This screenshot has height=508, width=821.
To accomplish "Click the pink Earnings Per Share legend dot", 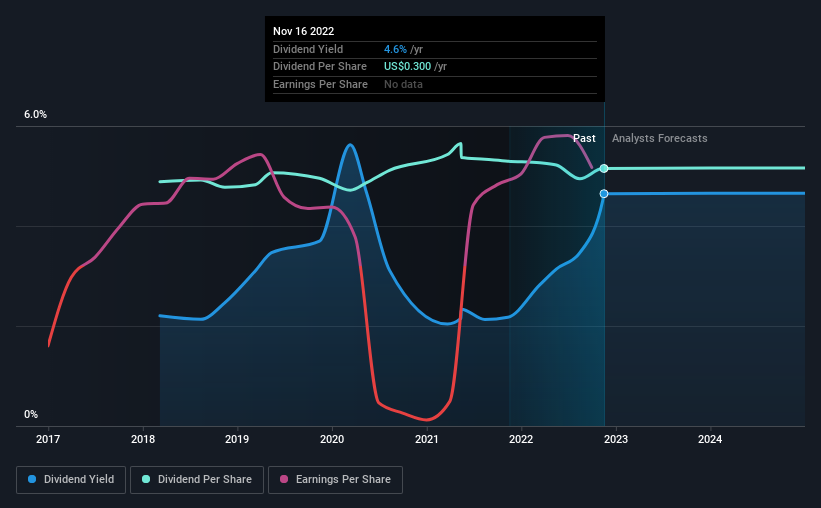I will point(284,479).
